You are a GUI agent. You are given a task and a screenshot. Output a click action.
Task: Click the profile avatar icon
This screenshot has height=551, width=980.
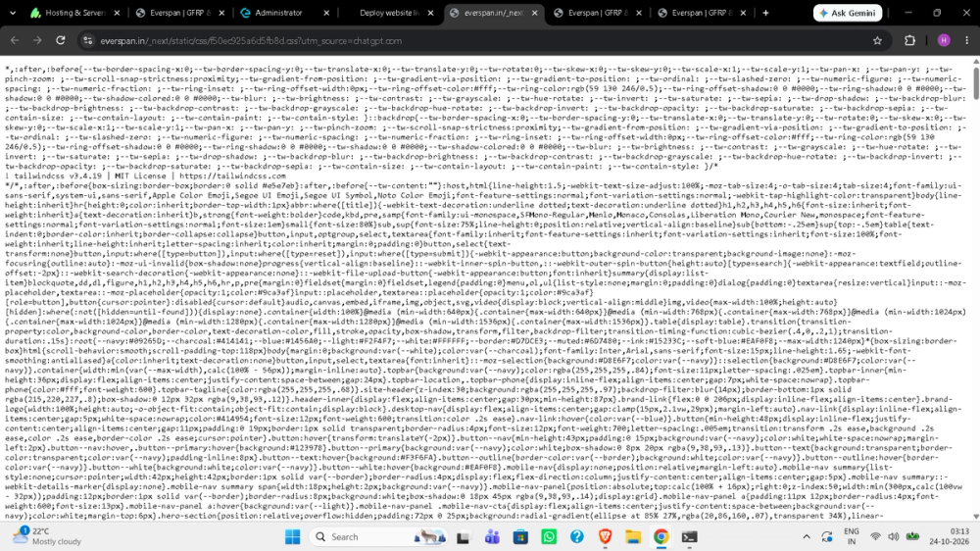[944, 40]
